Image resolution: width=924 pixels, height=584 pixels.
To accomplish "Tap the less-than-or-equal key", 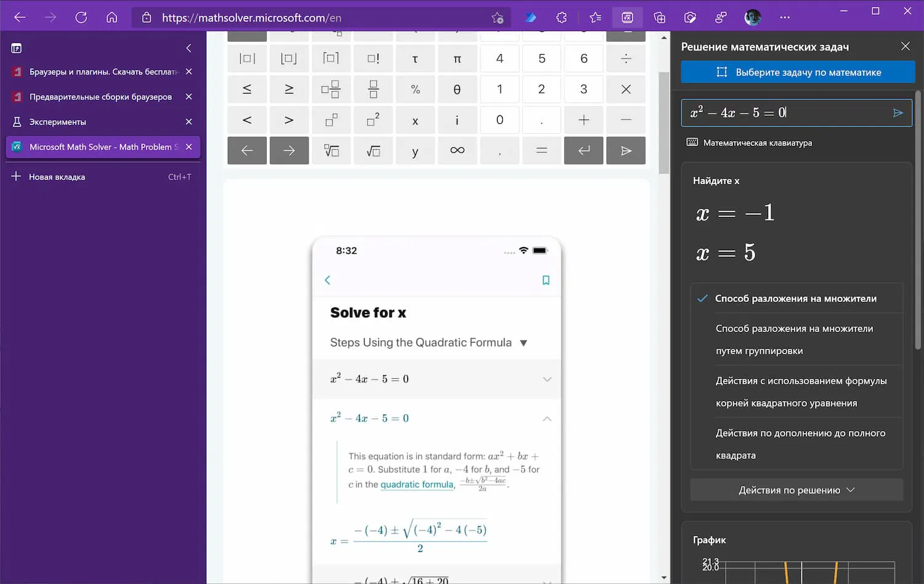I will [x=247, y=89].
